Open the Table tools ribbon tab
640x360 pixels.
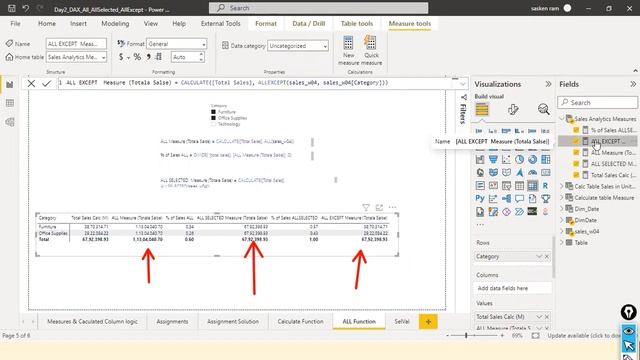click(357, 24)
